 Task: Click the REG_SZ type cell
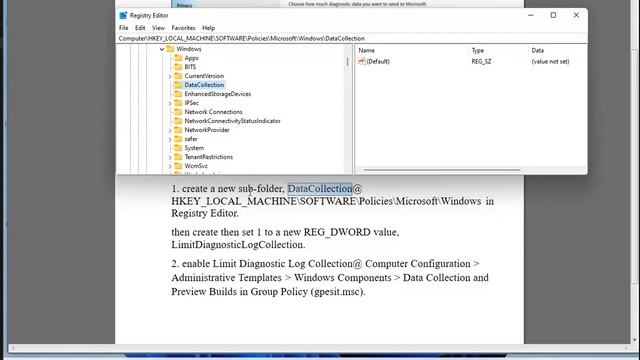pyautogui.click(x=481, y=61)
